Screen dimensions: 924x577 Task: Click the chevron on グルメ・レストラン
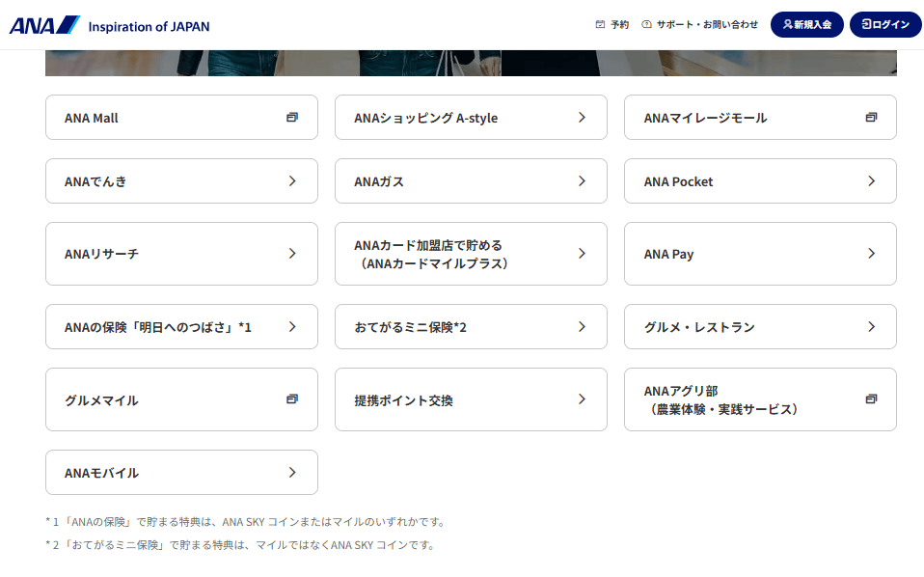(872, 326)
